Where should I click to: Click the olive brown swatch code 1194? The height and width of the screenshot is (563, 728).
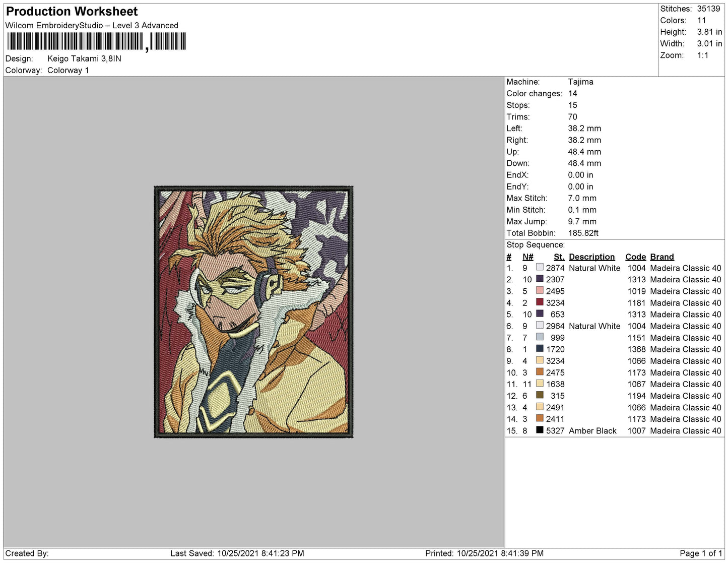click(x=540, y=395)
